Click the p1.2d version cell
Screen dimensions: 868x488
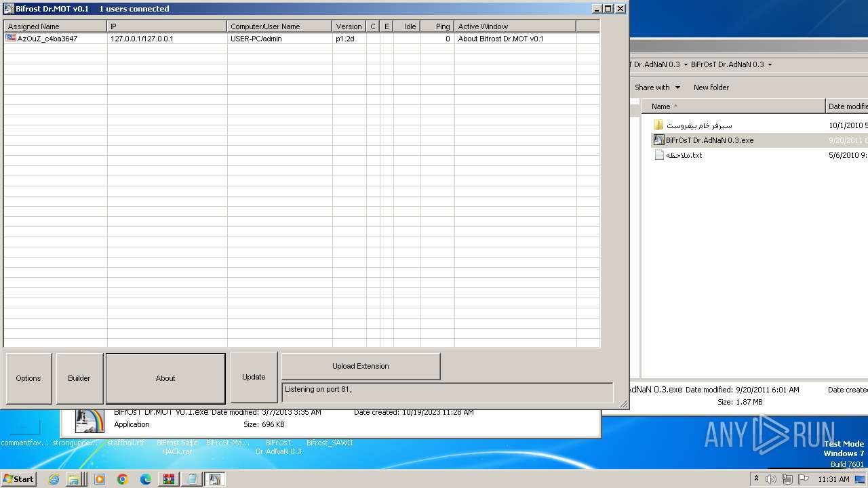(345, 39)
